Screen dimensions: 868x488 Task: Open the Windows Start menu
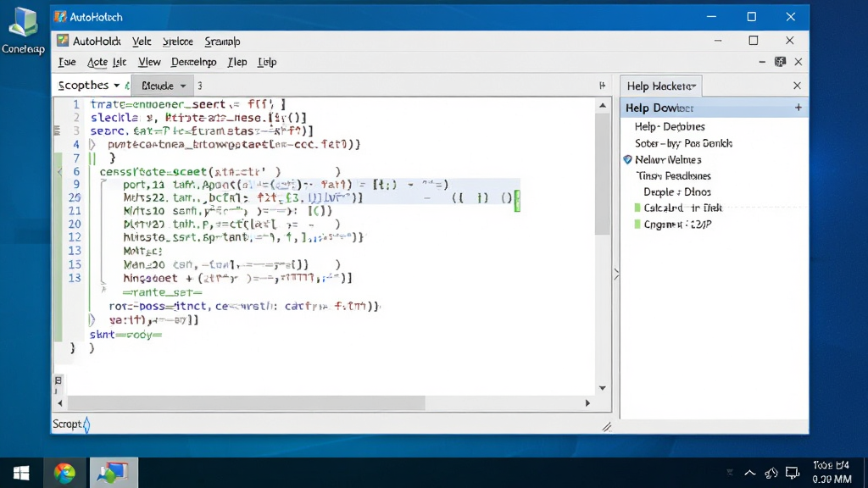(21, 473)
